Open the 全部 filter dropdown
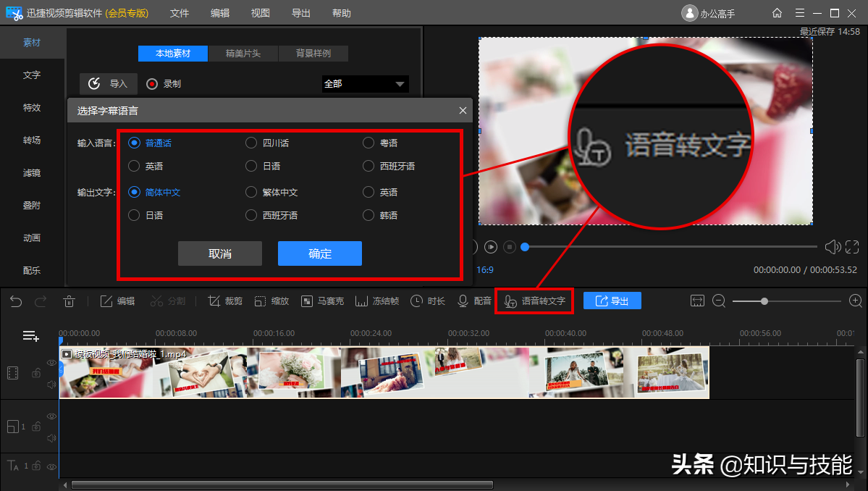This screenshot has height=491, width=868. tap(365, 83)
